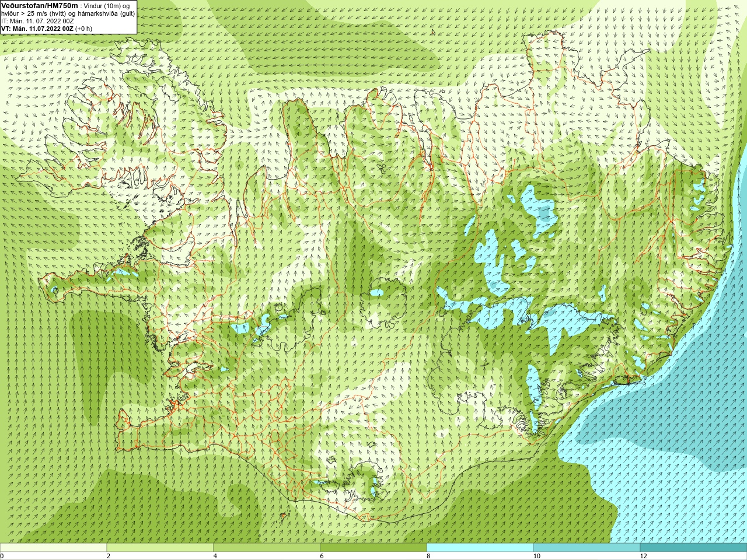Image resolution: width=747 pixels, height=560 pixels.
Task: Click the '12' tick label on the scale
Action: (x=643, y=556)
